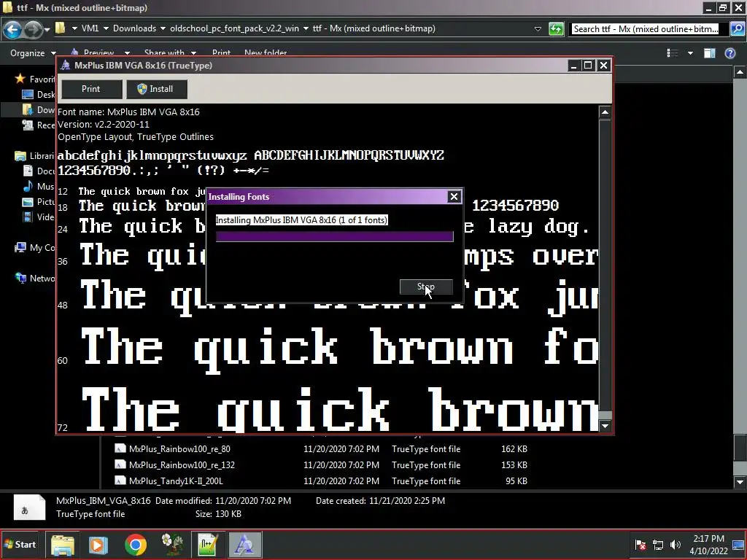Image resolution: width=747 pixels, height=560 pixels.
Task: Click Share with in the toolbar
Action: 164,52
